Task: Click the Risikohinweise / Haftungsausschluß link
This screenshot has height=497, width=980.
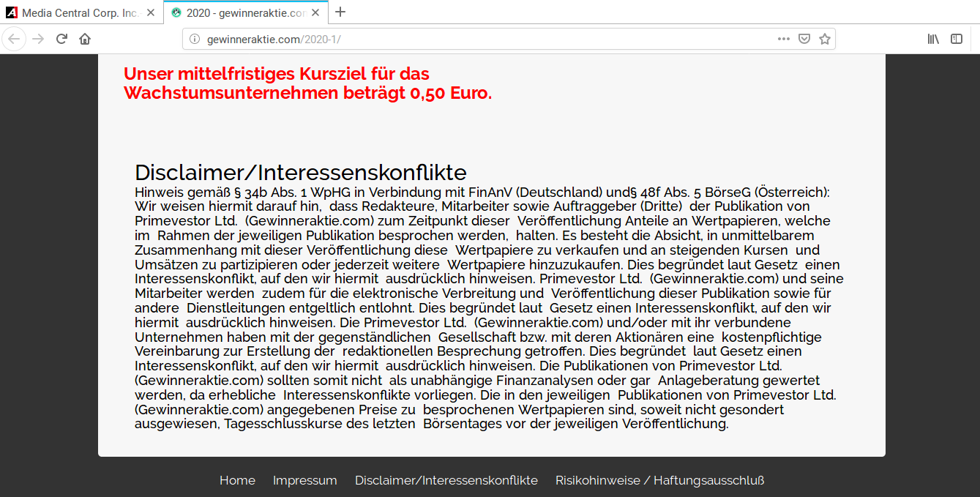Action: pyautogui.click(x=660, y=480)
